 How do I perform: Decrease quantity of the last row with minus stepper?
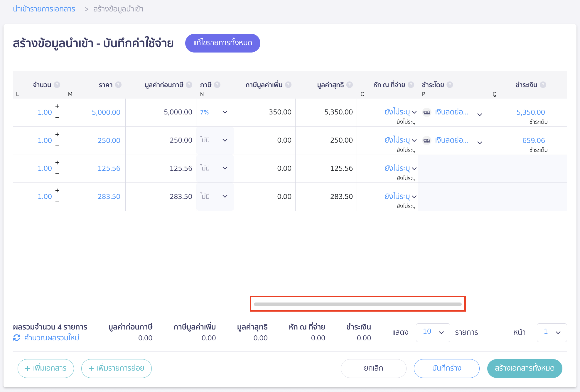point(57,202)
